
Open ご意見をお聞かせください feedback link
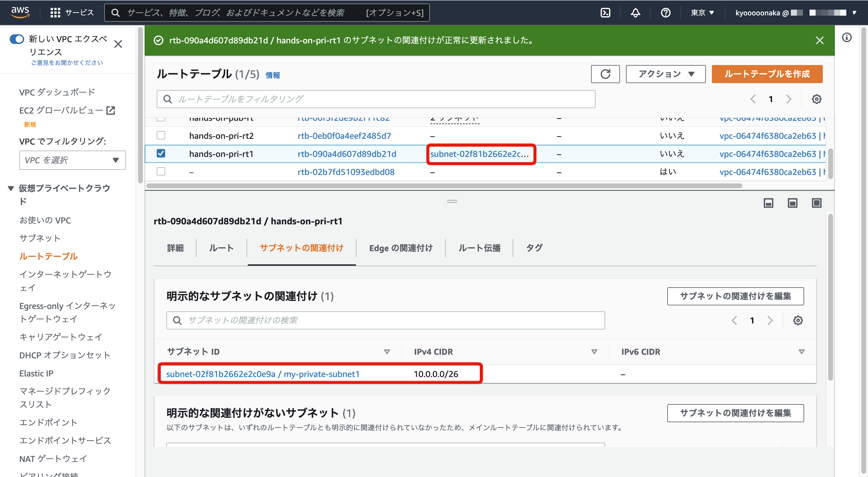pyautogui.click(x=67, y=63)
